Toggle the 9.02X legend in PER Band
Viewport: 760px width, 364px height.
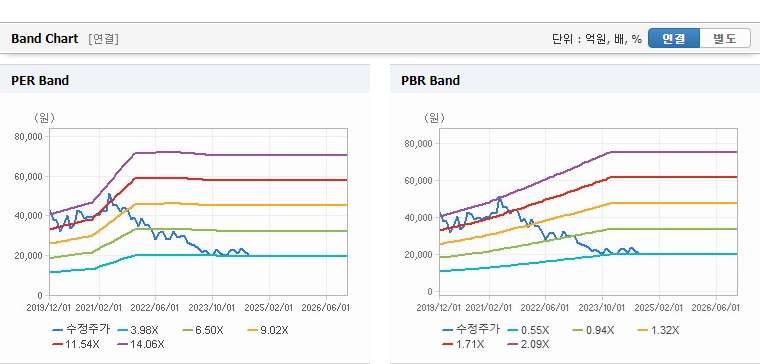click(268, 331)
